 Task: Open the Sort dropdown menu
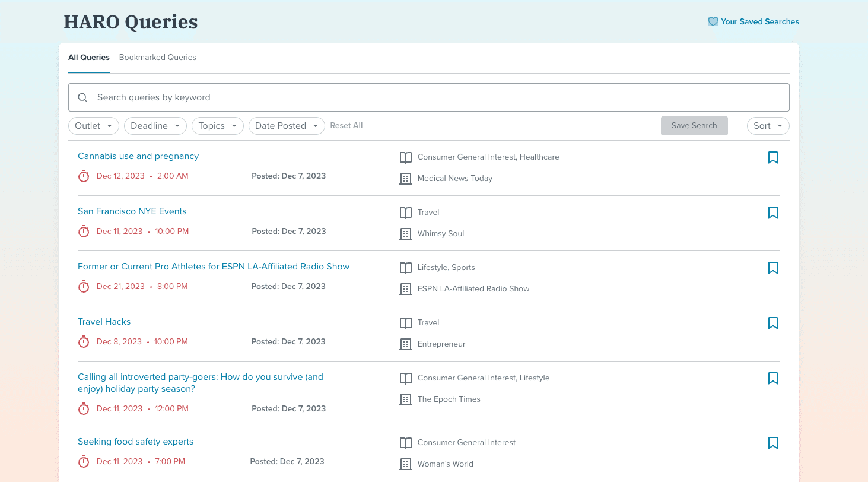coord(768,126)
